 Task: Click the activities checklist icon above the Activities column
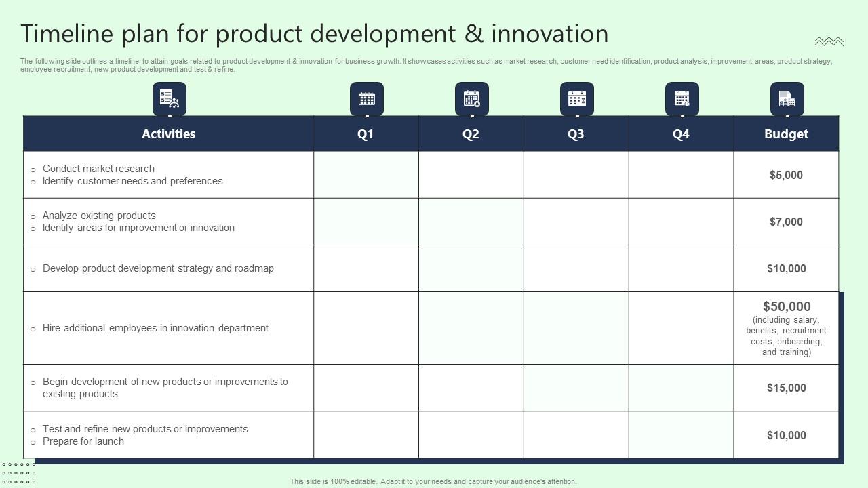coord(170,99)
